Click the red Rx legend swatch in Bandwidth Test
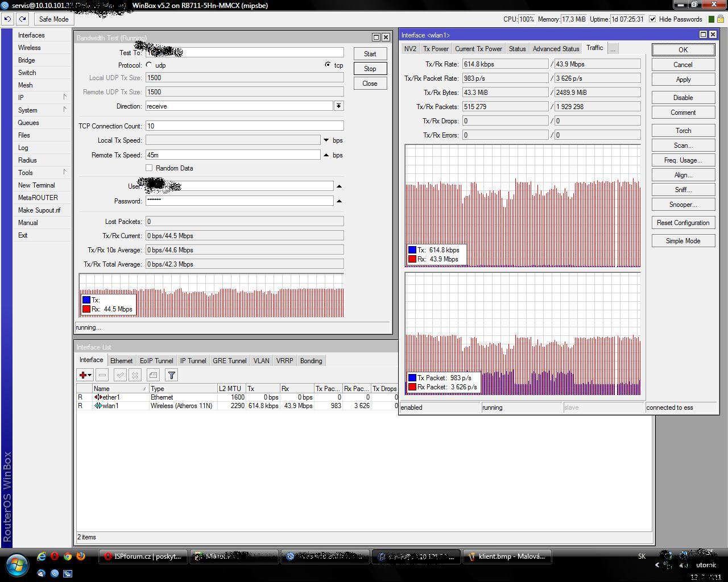This screenshot has height=582, width=728. coord(86,309)
